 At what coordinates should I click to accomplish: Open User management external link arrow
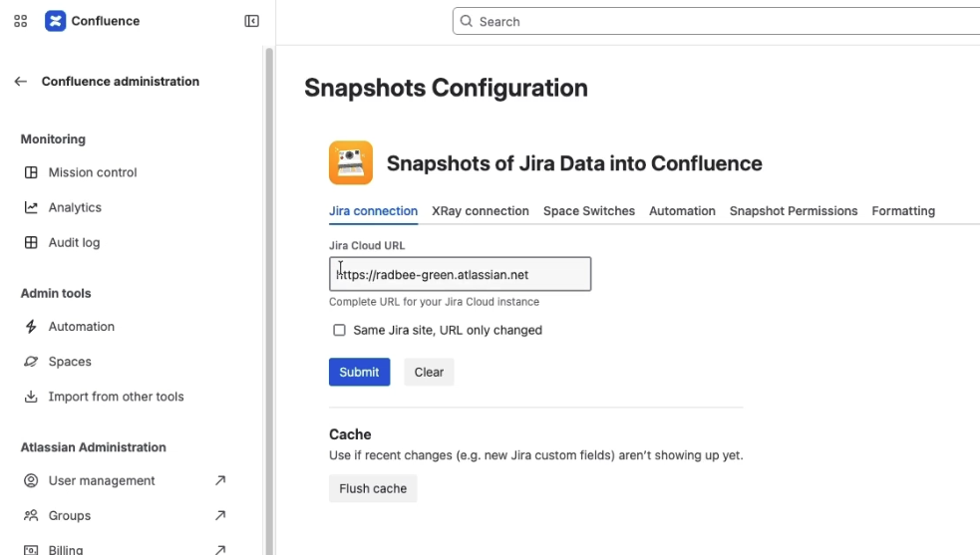point(220,480)
